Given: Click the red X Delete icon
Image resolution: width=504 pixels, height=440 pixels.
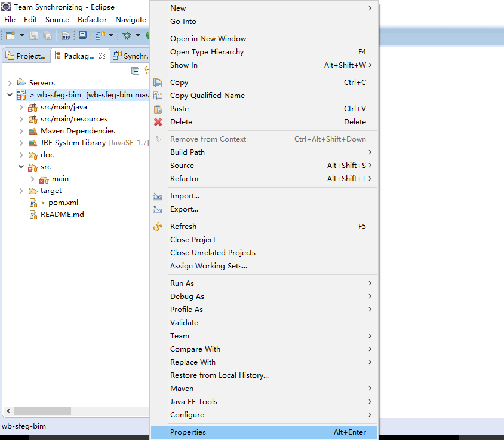Looking at the screenshot, I should tap(158, 122).
